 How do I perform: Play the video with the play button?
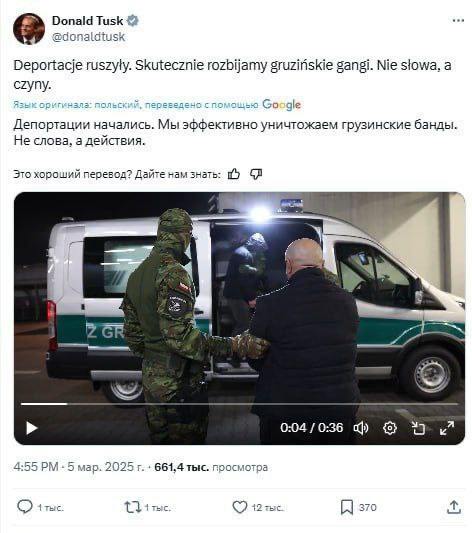(x=32, y=428)
